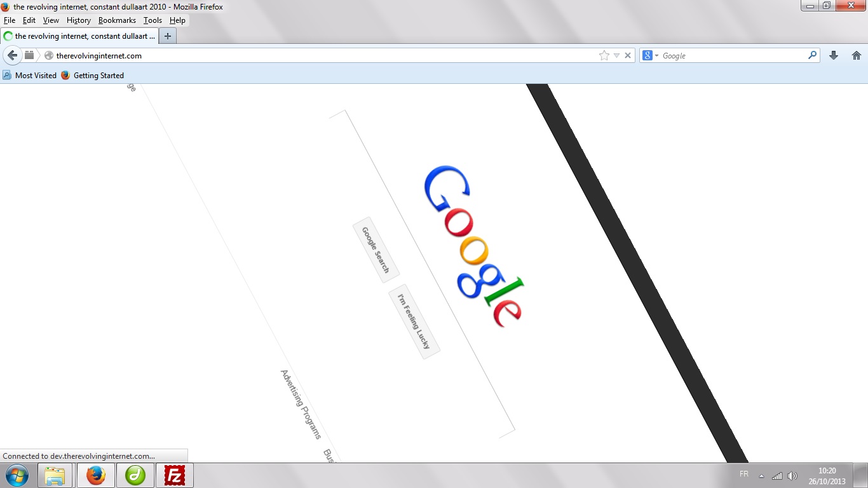Image resolution: width=868 pixels, height=488 pixels.
Task: Click the rotated Google logo
Action: coord(473,247)
